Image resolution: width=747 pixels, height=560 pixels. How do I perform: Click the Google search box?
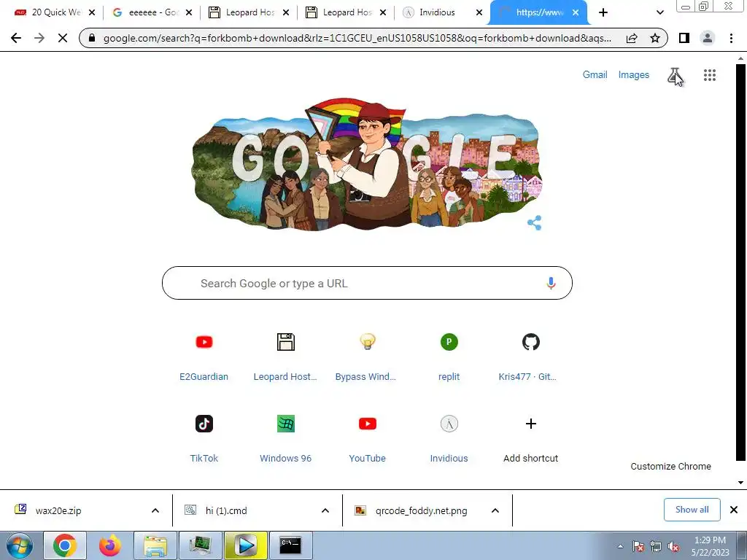point(367,284)
